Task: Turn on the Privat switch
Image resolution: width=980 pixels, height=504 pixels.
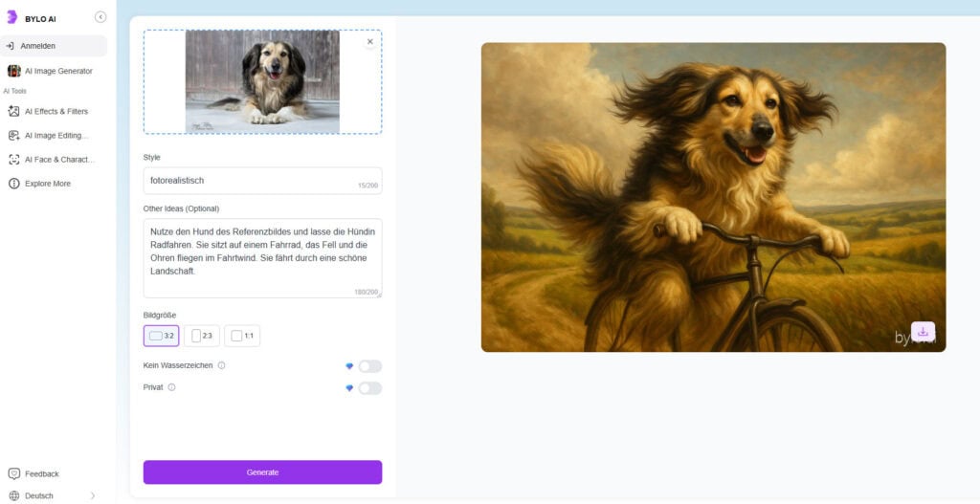Action: pos(369,388)
